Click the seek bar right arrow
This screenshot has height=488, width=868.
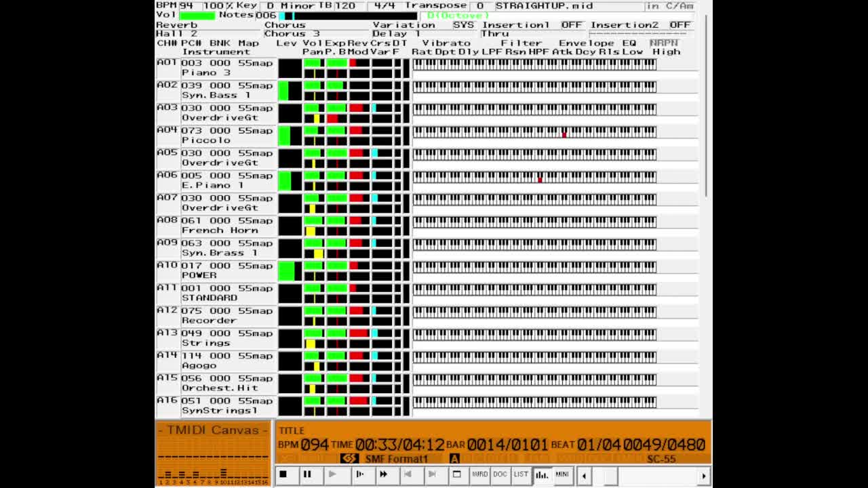pos(703,476)
